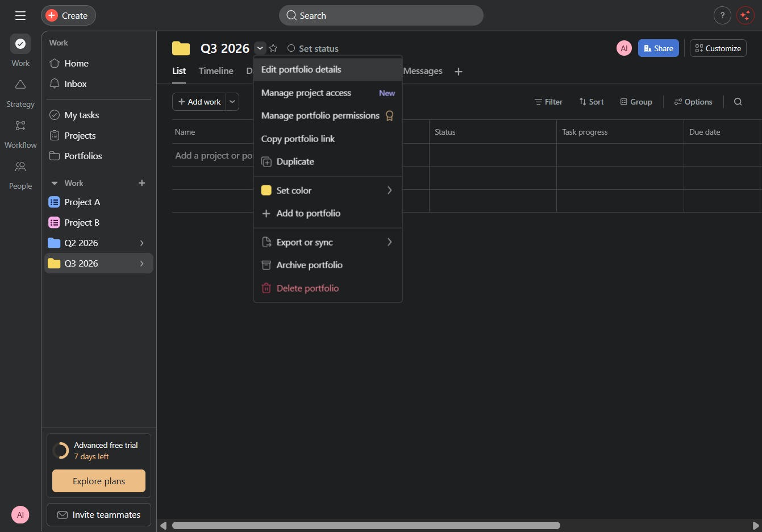
Task: Open Add work dropdown arrow
Action: tap(232, 102)
